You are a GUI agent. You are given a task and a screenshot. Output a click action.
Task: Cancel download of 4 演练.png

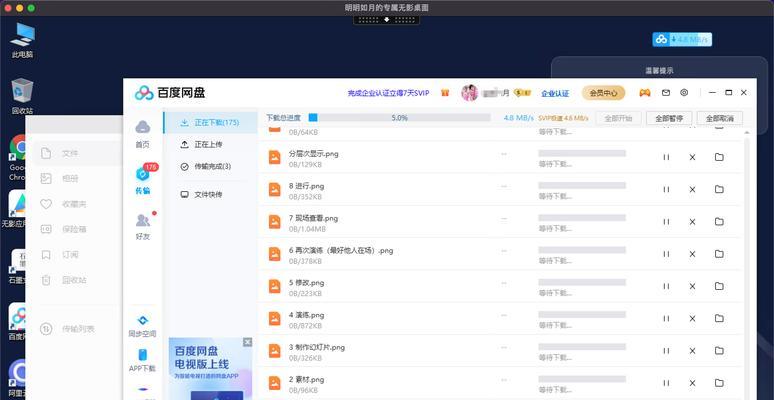pyautogui.click(x=692, y=319)
